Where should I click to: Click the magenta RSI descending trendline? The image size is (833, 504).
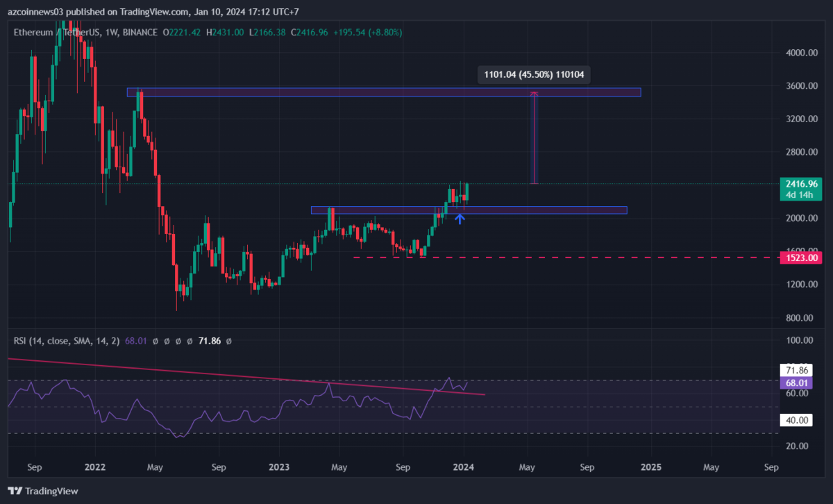click(x=208, y=373)
